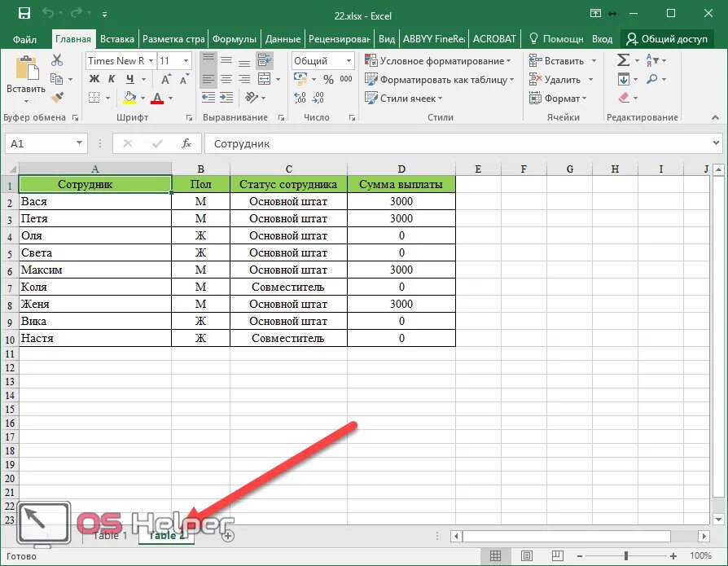Switch to Table 1 sheet tab
Screen dimensions: 728x566
tap(110, 535)
